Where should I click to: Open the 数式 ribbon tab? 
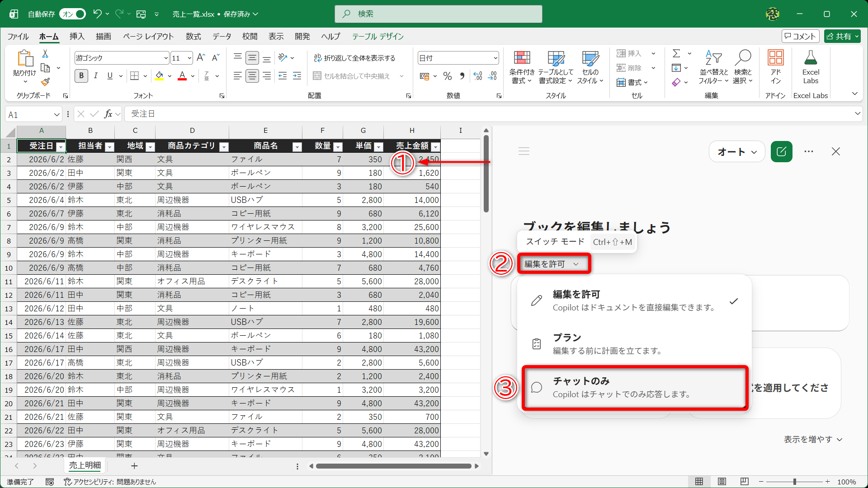(x=193, y=37)
